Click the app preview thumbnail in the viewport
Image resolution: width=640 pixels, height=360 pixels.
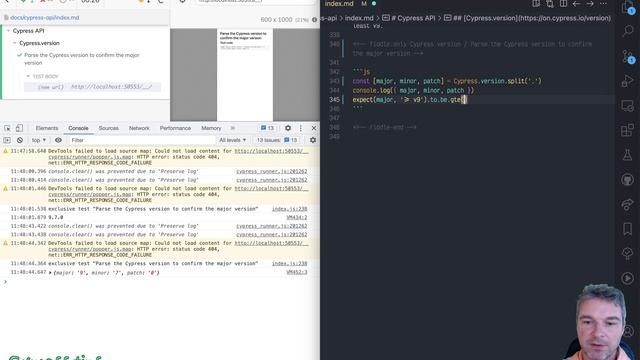coord(244,75)
